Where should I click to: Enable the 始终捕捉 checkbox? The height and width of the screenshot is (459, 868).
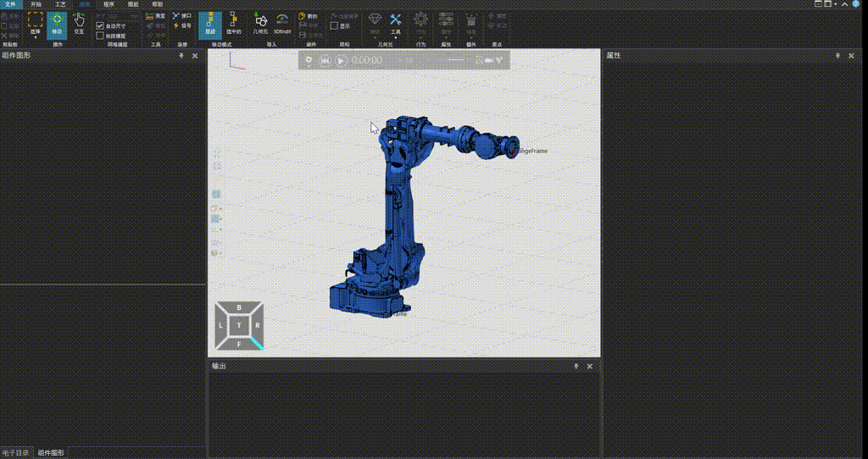pos(100,36)
